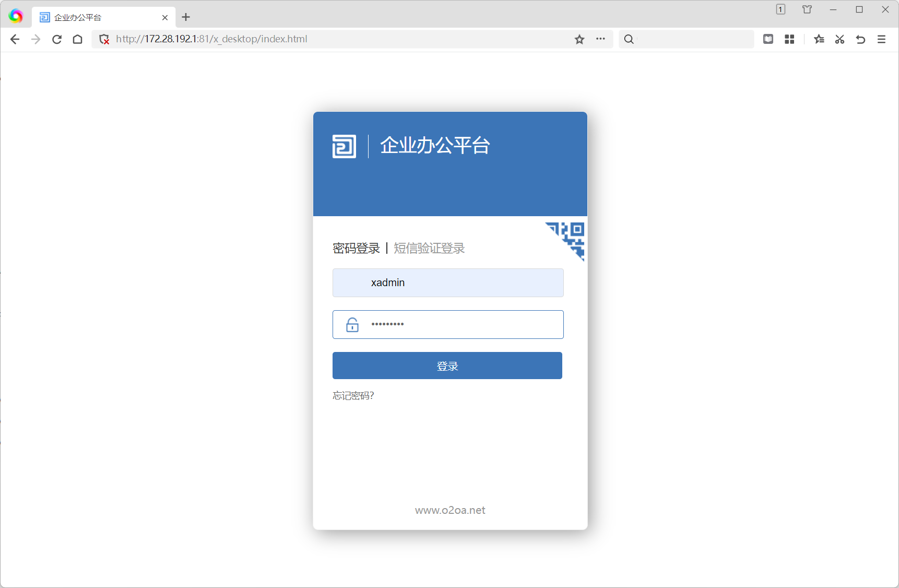This screenshot has width=899, height=588.
Task: Close the 企业办公平台 tab
Action: (165, 17)
